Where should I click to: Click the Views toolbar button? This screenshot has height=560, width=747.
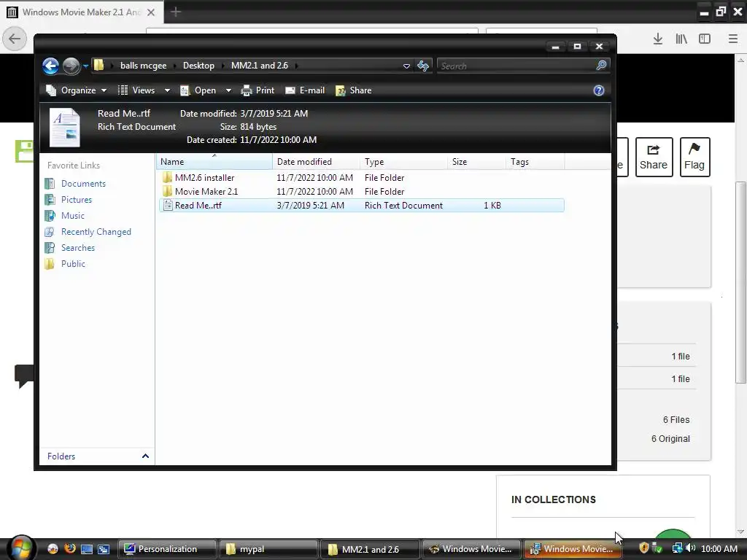click(136, 90)
